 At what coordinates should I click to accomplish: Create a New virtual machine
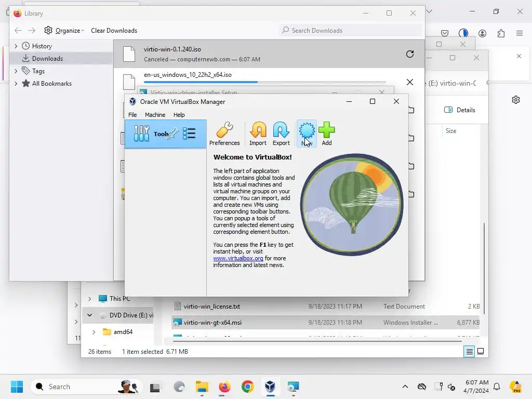[307, 134]
